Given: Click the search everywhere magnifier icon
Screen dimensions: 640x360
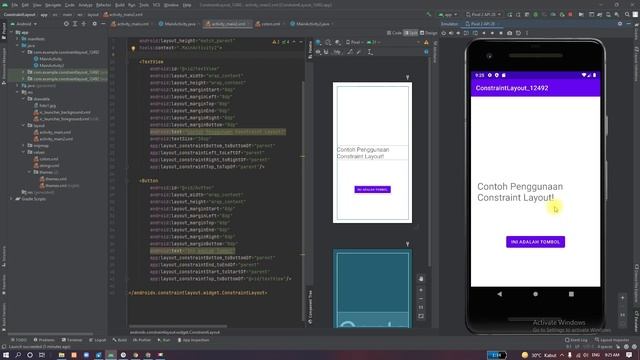Looking at the screenshot, I should tap(627, 15).
